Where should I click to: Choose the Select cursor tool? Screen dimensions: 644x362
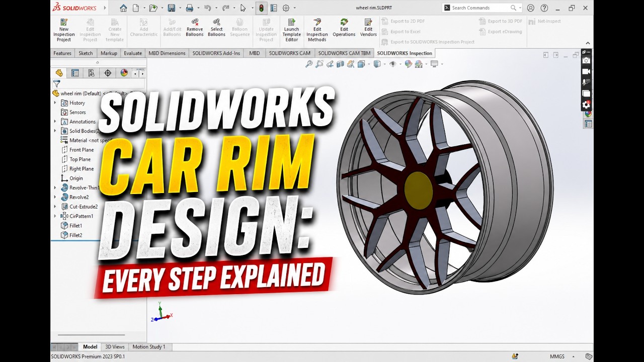click(x=243, y=8)
